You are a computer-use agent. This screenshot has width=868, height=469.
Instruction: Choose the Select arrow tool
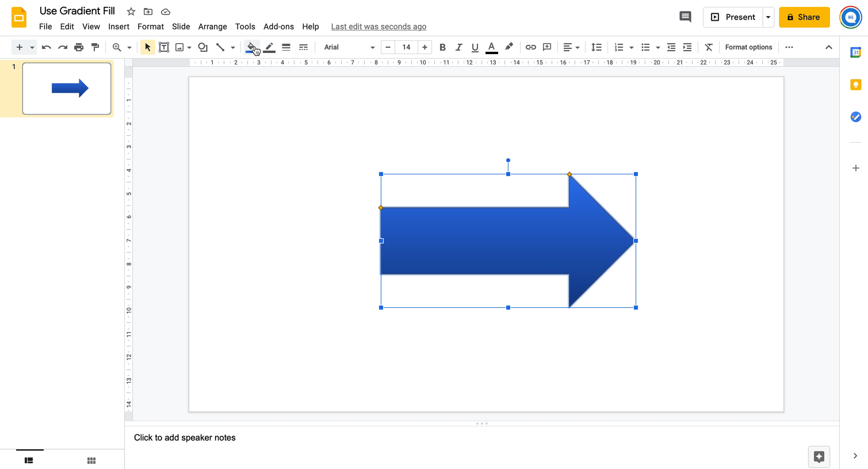(x=148, y=47)
